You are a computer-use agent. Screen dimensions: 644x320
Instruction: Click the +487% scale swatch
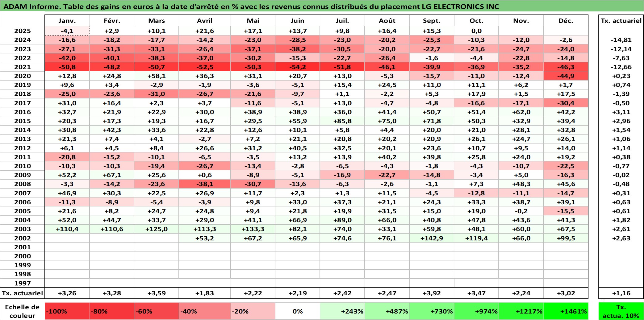(387, 311)
